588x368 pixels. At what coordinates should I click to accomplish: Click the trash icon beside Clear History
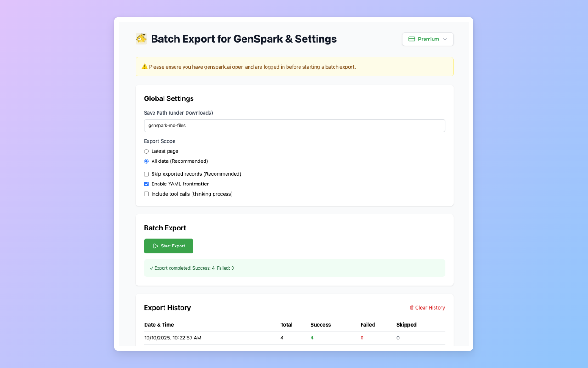point(412,308)
